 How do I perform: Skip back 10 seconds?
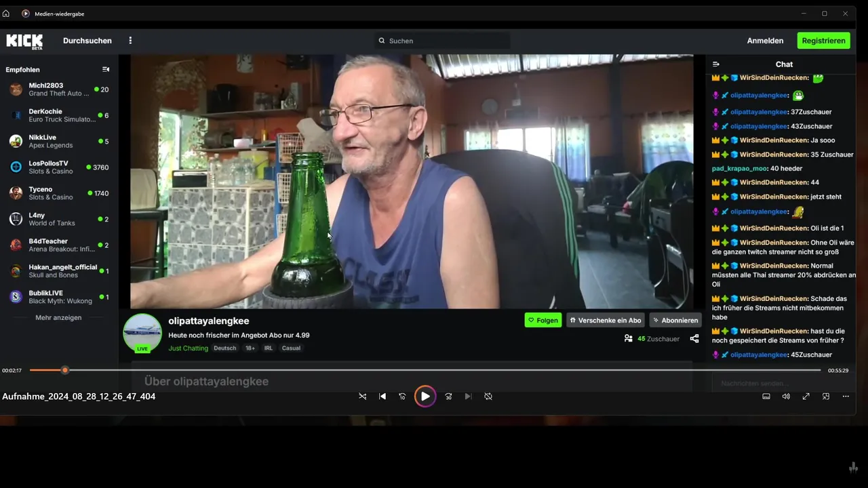(x=402, y=396)
